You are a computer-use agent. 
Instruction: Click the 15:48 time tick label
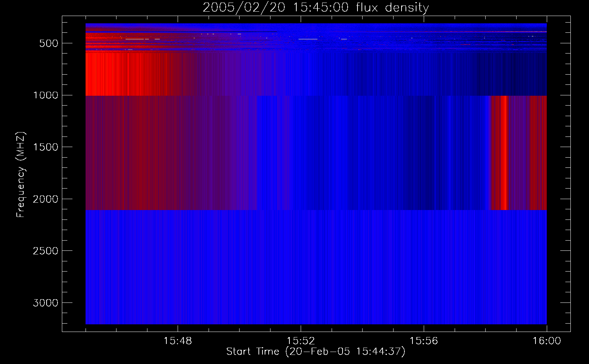point(178,341)
